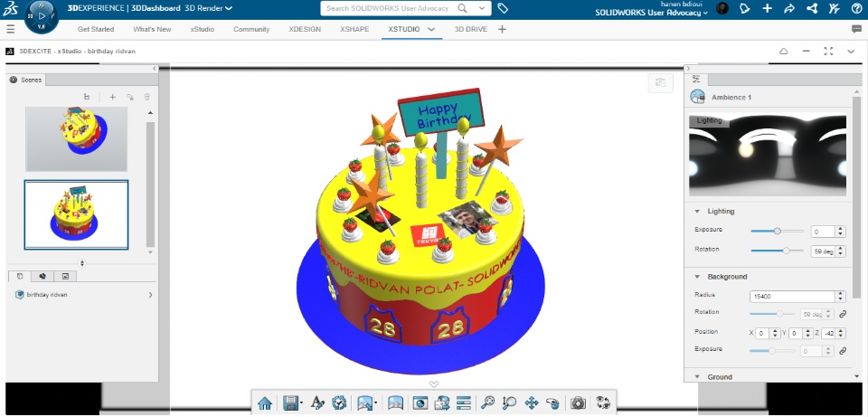Screen dimensions: 868x417
Task: Select the zoom magnifier with vertical arrow
Action: [509, 403]
